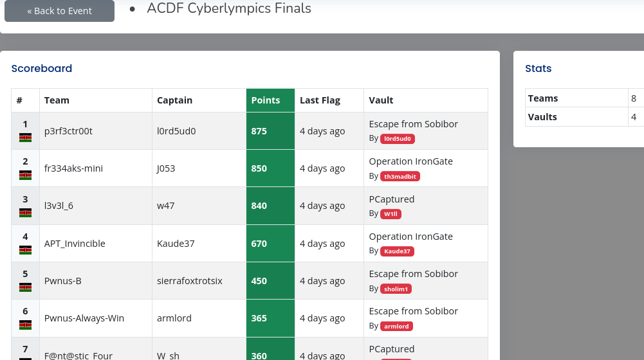Click the Kaude37 red badge
Screen dimensions: 644x360
point(397,251)
